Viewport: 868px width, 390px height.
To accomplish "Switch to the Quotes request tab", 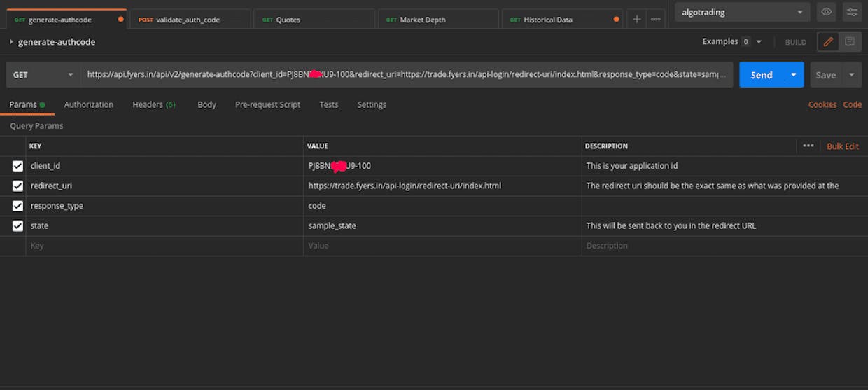I will [316, 20].
